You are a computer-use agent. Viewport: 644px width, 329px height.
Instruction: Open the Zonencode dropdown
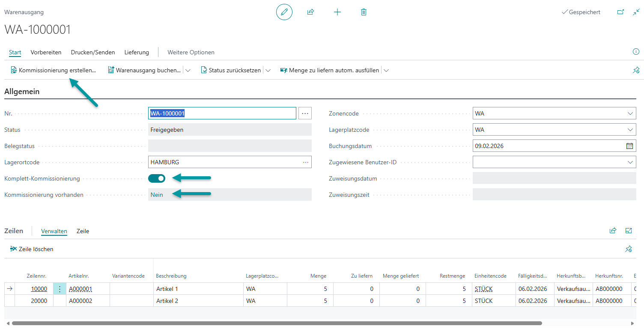[630, 113]
